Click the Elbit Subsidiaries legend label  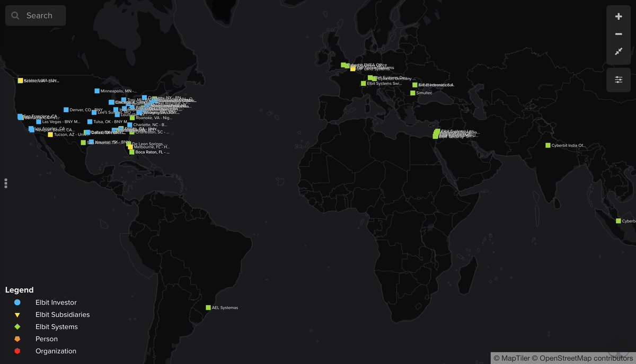coord(63,315)
